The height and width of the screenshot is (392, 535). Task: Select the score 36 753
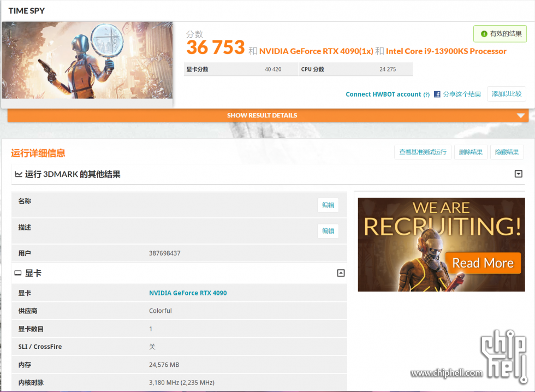pyautogui.click(x=215, y=47)
